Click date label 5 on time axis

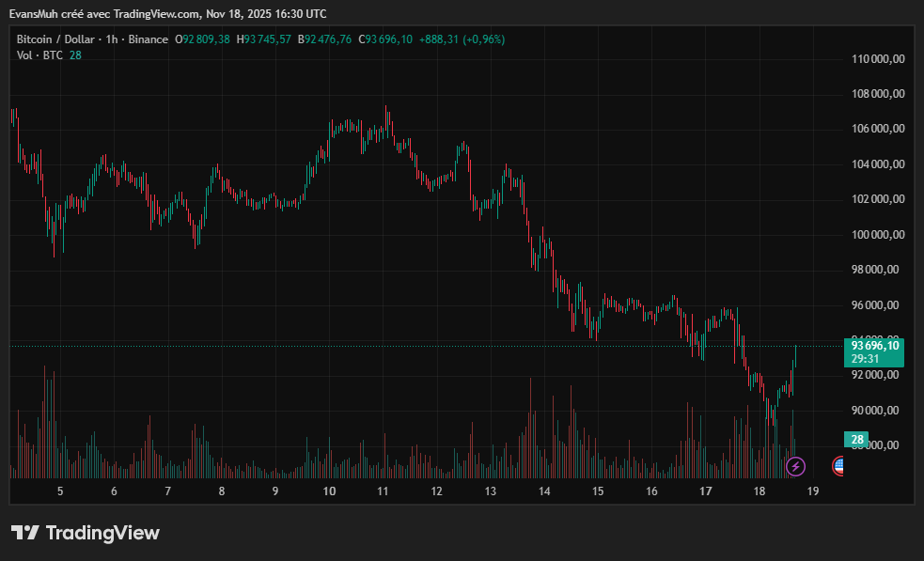[60, 491]
